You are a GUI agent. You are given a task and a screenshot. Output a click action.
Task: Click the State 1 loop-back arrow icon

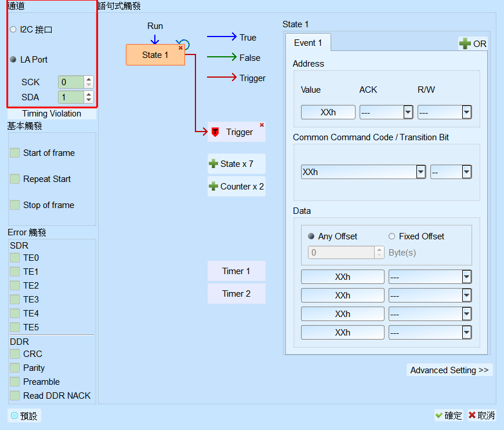click(x=184, y=43)
